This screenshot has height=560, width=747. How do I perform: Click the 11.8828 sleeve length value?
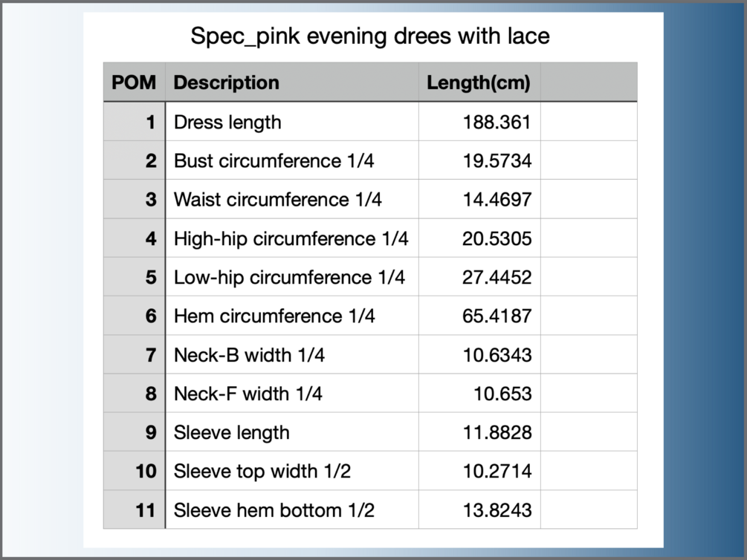(x=479, y=432)
